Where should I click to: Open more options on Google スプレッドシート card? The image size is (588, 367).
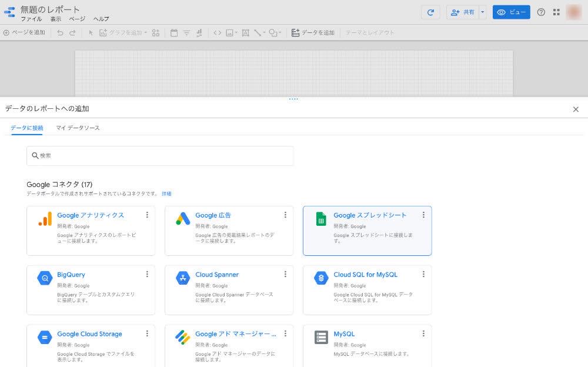423,215
